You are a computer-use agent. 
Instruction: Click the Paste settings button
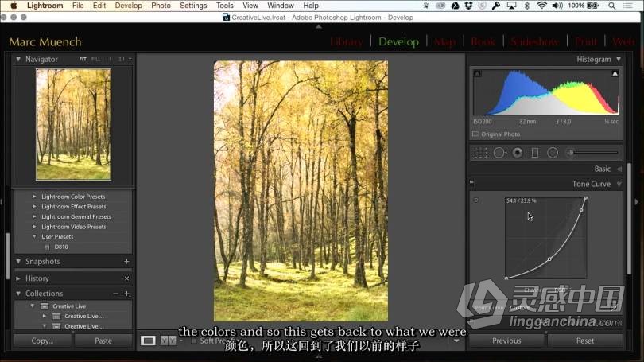103,341
